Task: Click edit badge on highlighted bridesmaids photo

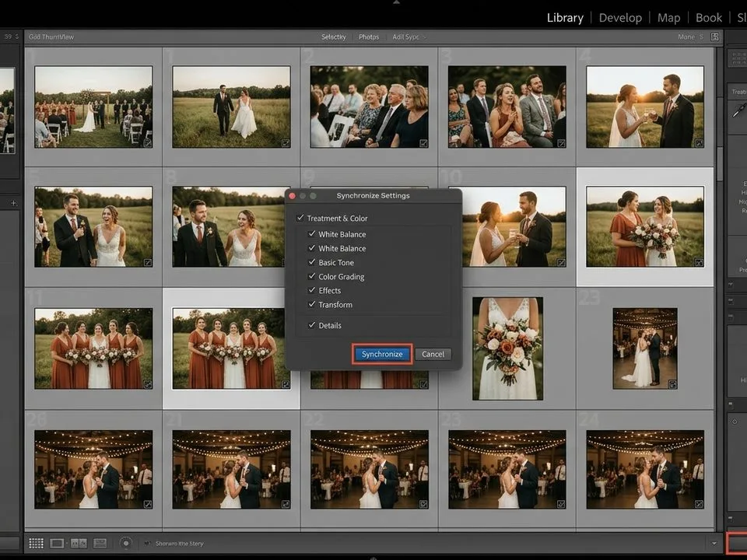Action: 286,383
